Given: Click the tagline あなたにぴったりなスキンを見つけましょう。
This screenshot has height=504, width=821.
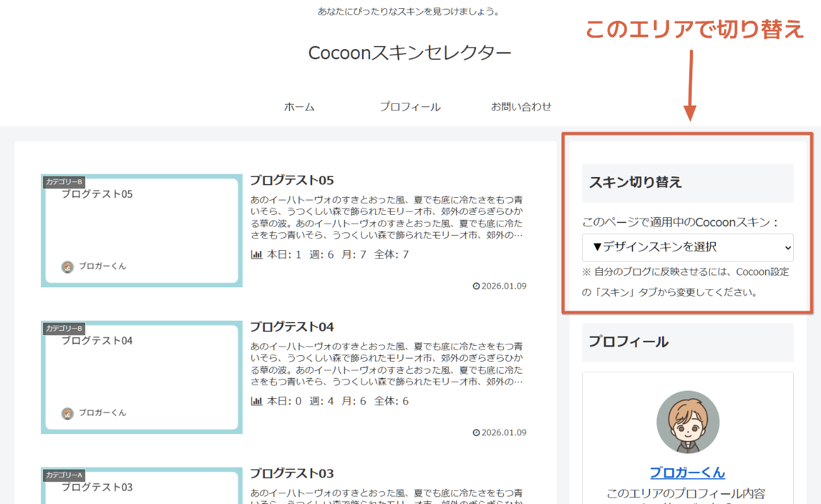Looking at the screenshot, I should [x=409, y=11].
